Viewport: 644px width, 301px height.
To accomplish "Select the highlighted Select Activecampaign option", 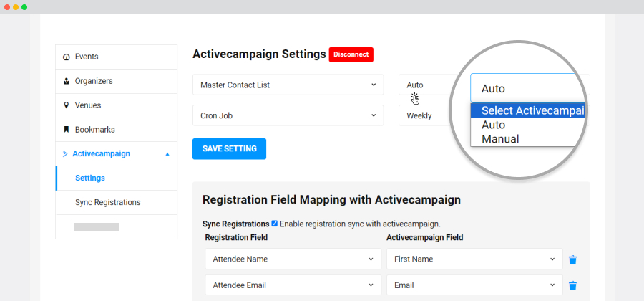I will (528, 110).
